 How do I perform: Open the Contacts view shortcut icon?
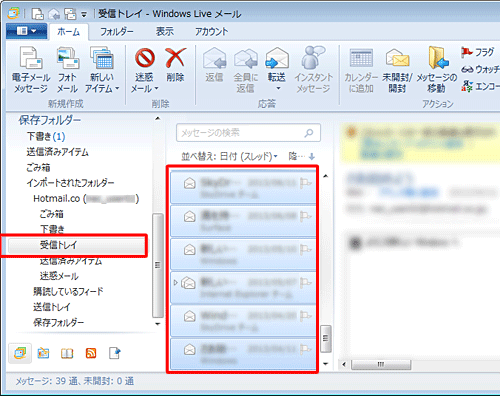(x=67, y=353)
